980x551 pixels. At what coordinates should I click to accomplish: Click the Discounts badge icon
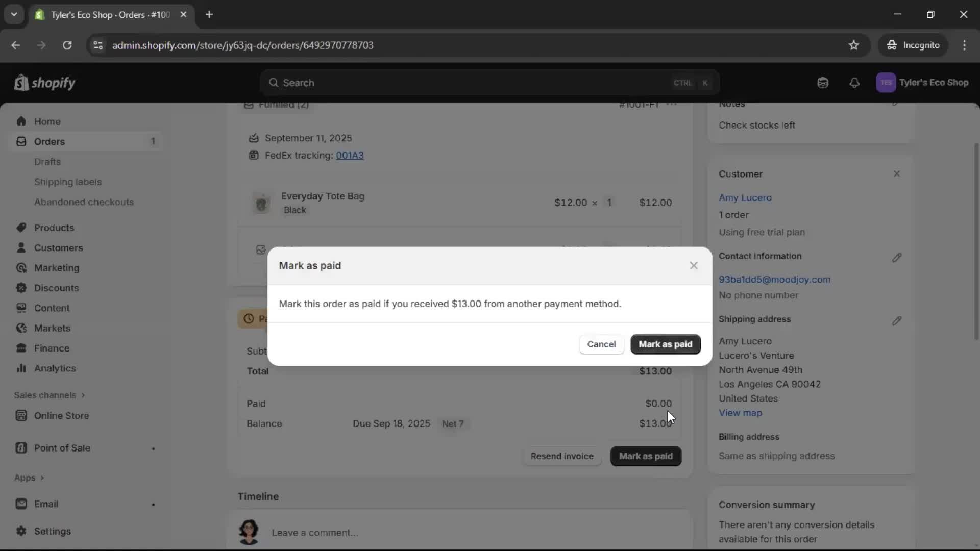pyautogui.click(x=21, y=288)
